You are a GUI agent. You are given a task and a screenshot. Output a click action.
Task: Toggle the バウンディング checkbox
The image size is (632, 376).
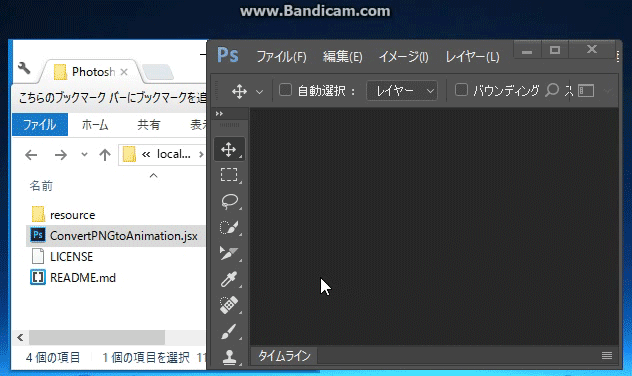pos(461,90)
